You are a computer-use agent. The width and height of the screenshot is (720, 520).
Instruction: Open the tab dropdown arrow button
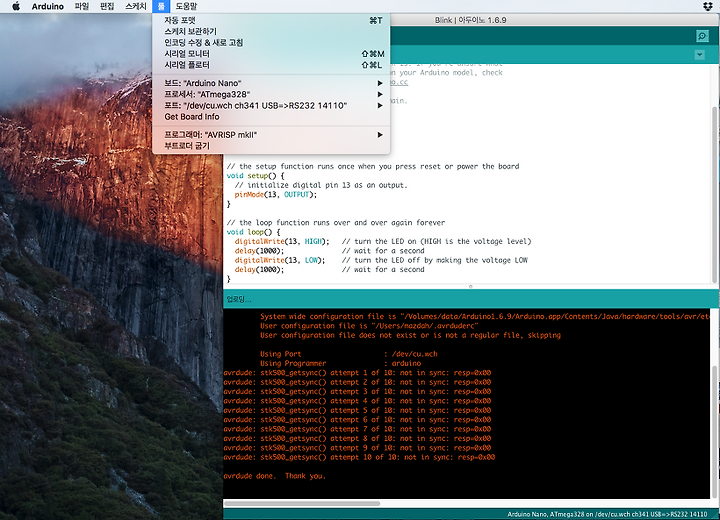[x=699, y=55]
